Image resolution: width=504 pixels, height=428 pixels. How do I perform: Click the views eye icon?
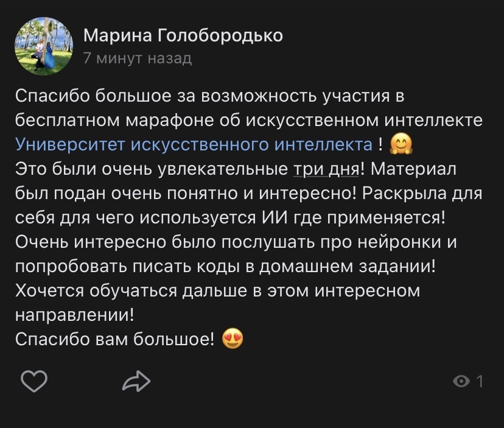tap(462, 382)
